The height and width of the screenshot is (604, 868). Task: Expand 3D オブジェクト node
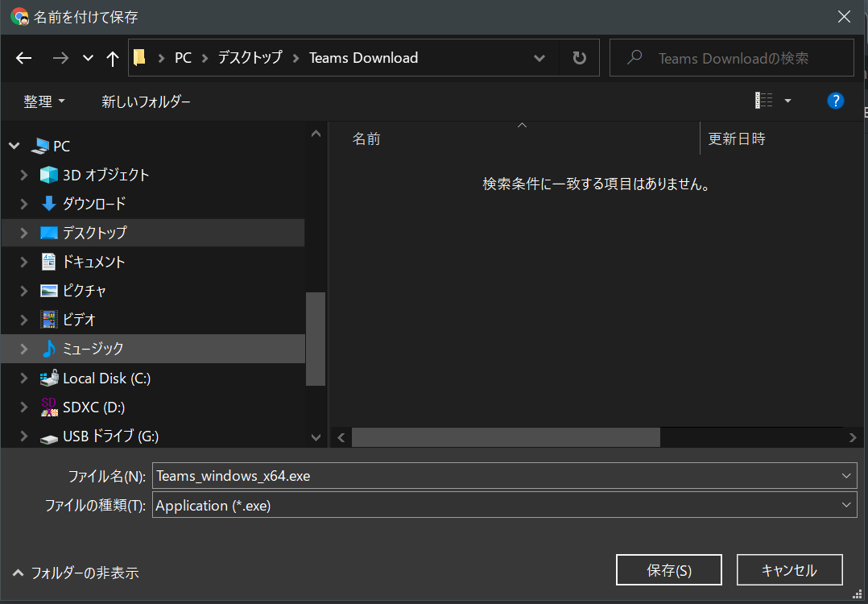tap(24, 175)
